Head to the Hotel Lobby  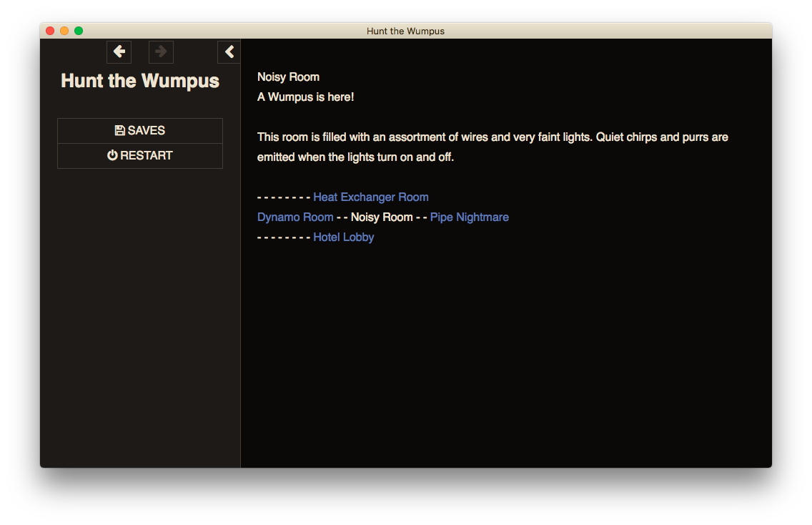(343, 237)
